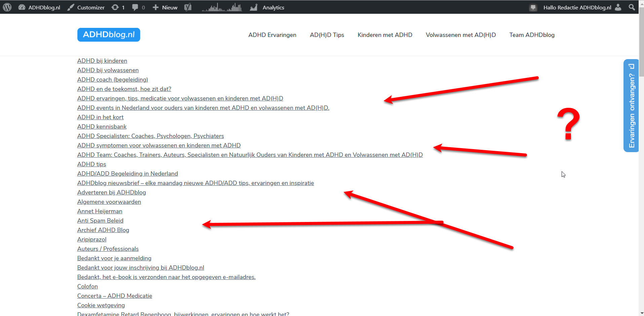The width and height of the screenshot is (644, 316).
Task: Click the user avatar icon
Action: tap(618, 7)
